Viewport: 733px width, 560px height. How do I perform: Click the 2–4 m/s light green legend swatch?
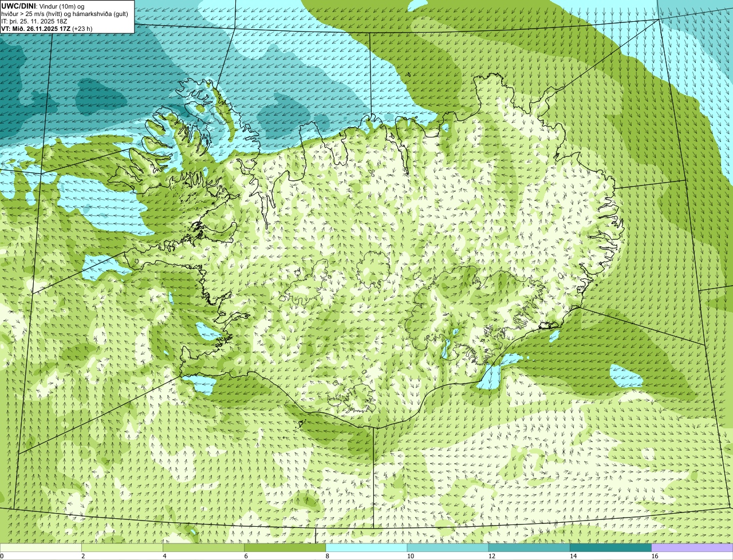point(122,548)
